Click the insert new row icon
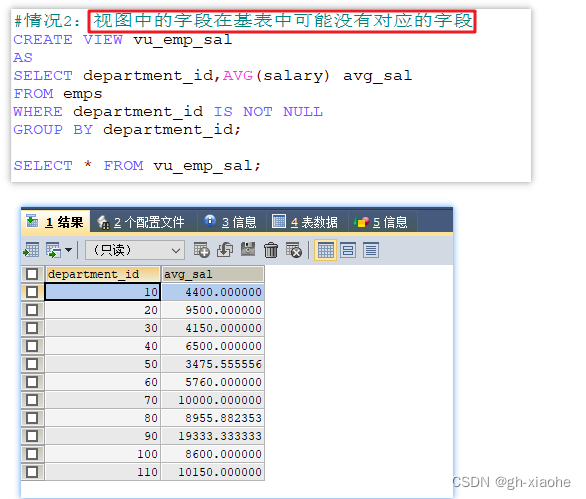Screen dimensions: 586x499 point(202,250)
